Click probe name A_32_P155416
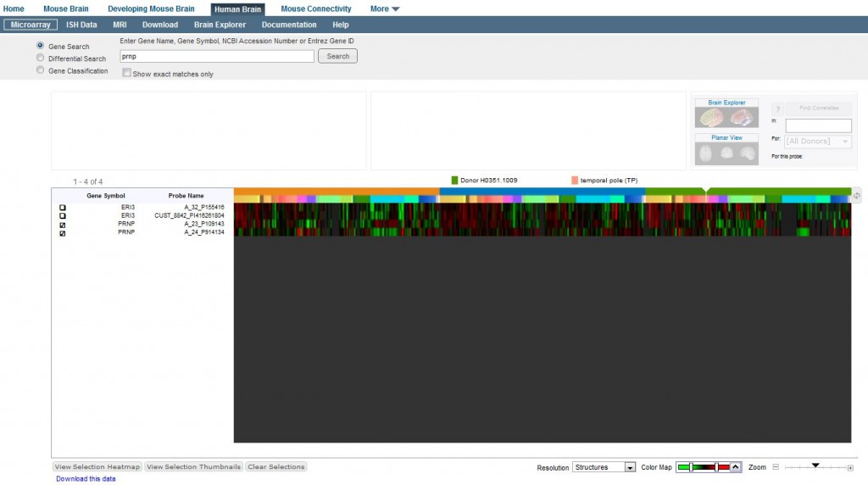Viewport: 868px width, 485px height. (204, 207)
